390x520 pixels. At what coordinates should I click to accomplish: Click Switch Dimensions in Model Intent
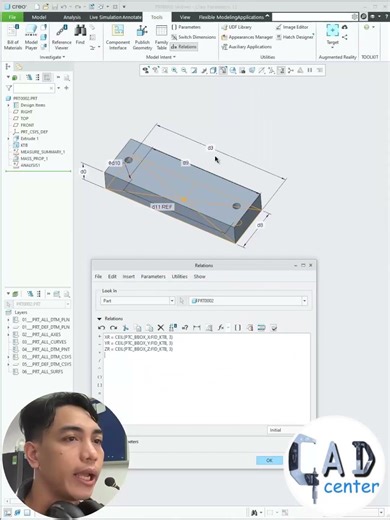(x=193, y=37)
